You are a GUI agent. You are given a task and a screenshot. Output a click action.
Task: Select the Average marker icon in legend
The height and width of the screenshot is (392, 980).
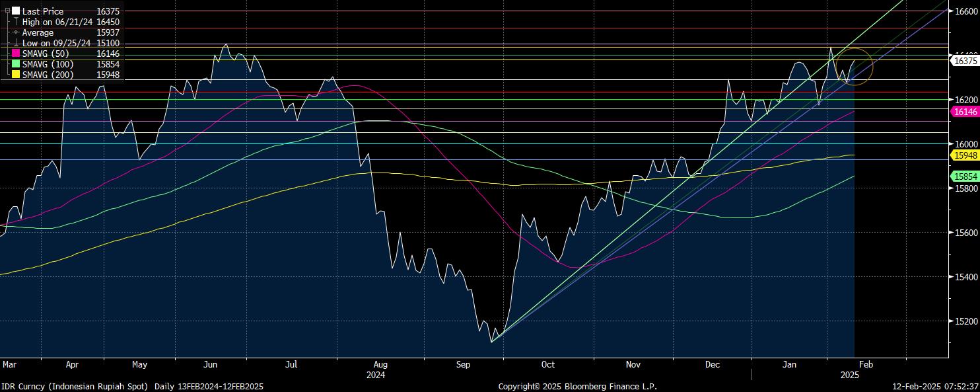pos(16,32)
